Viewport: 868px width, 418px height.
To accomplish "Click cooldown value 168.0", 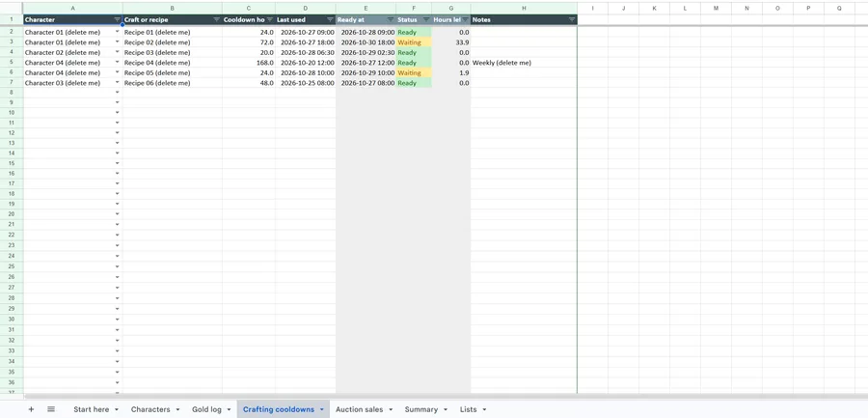I will (249, 63).
